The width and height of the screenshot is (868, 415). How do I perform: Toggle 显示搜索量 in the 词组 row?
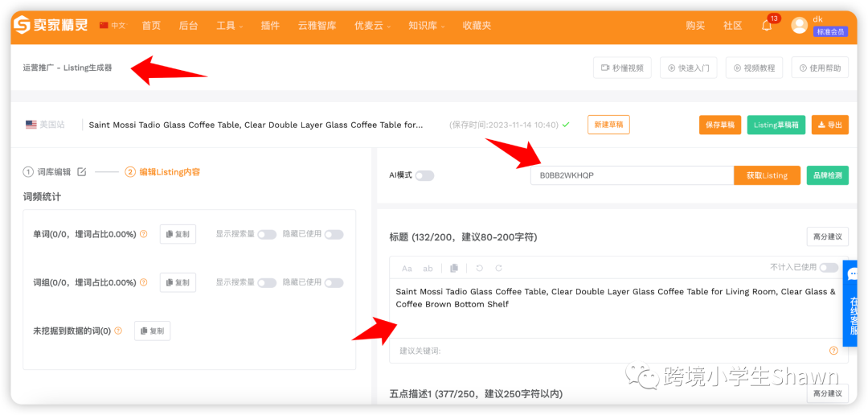tap(267, 282)
